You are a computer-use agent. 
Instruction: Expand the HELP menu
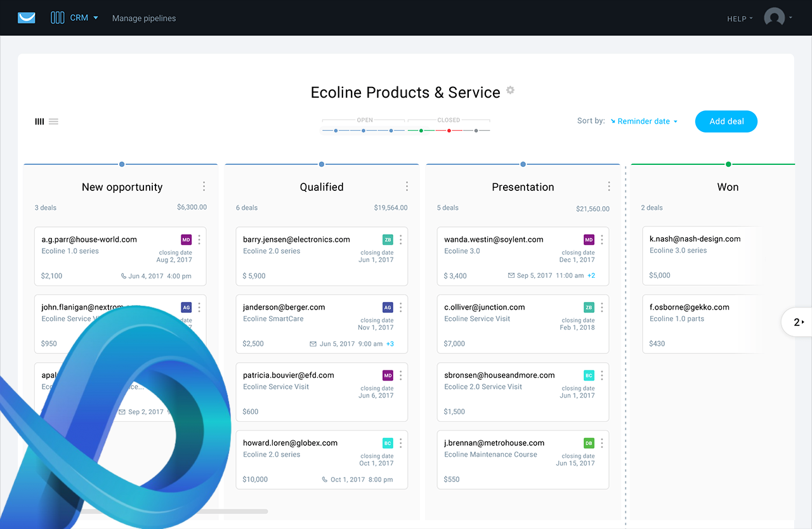[740, 18]
